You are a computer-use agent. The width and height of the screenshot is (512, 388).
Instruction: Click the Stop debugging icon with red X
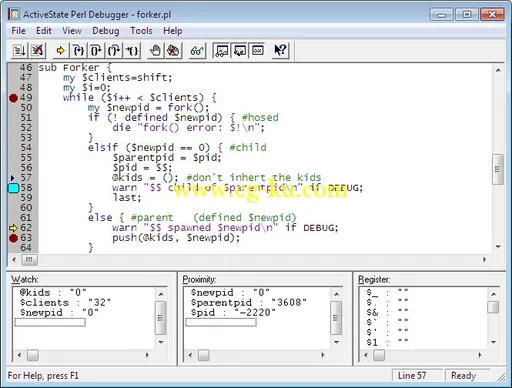click(37, 51)
